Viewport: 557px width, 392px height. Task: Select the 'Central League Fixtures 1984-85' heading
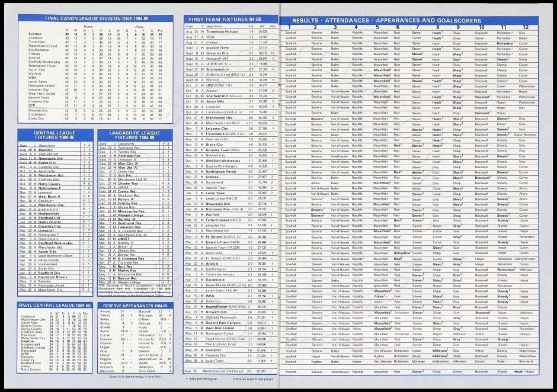(x=55, y=135)
